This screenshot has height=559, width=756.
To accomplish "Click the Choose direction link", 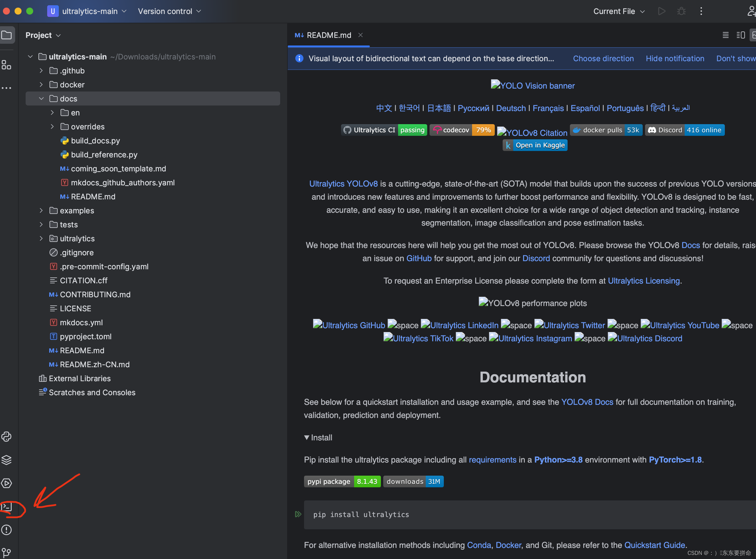I will coord(603,59).
